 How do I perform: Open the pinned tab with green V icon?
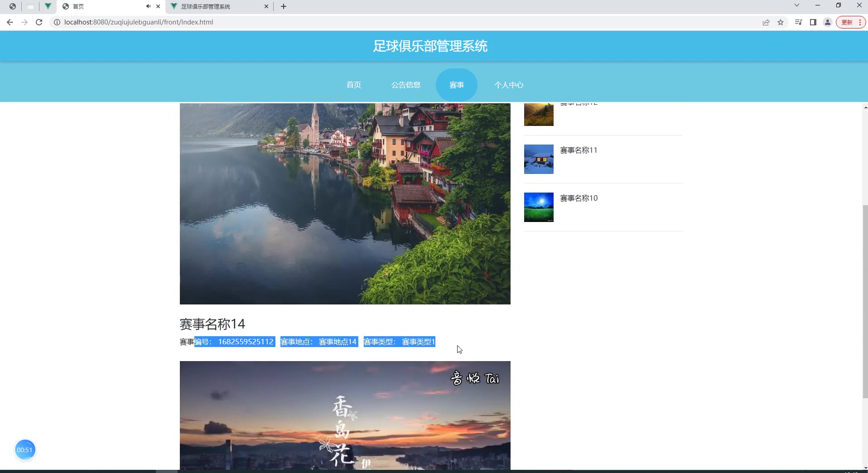pos(48,6)
